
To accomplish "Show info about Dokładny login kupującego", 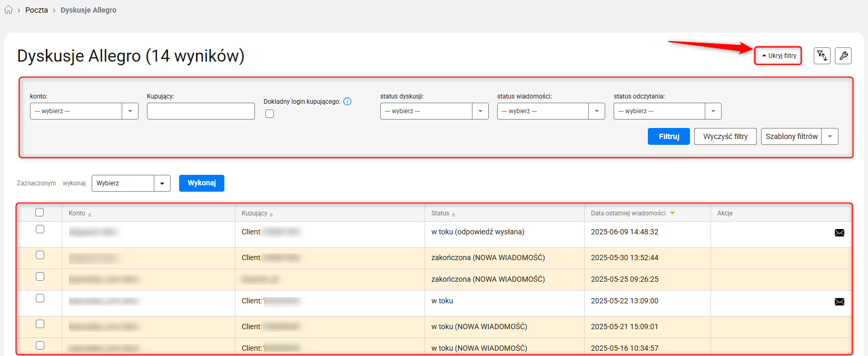I will [x=347, y=102].
